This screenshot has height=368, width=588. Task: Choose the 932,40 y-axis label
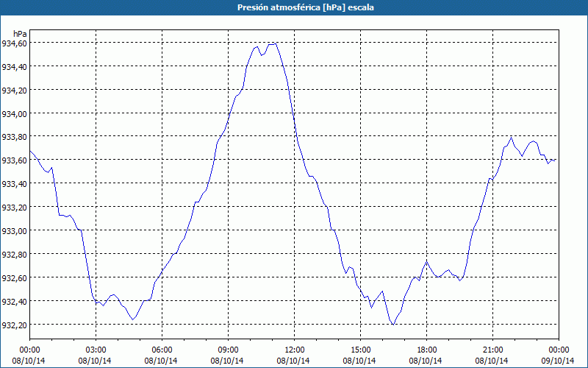coord(14,302)
